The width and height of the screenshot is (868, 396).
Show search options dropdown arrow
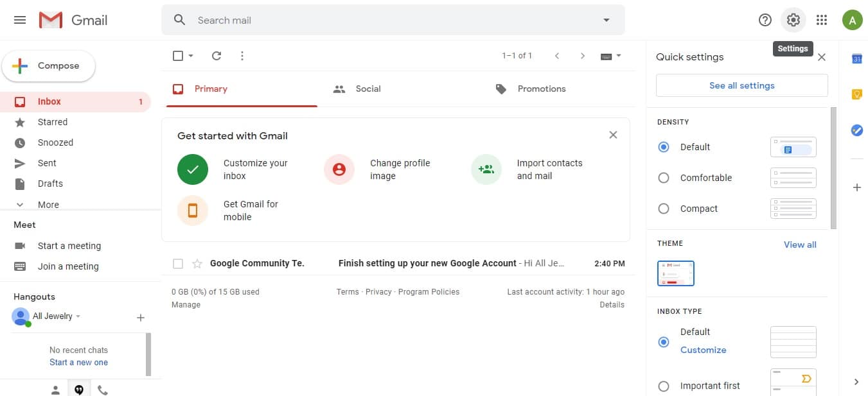[606, 20]
